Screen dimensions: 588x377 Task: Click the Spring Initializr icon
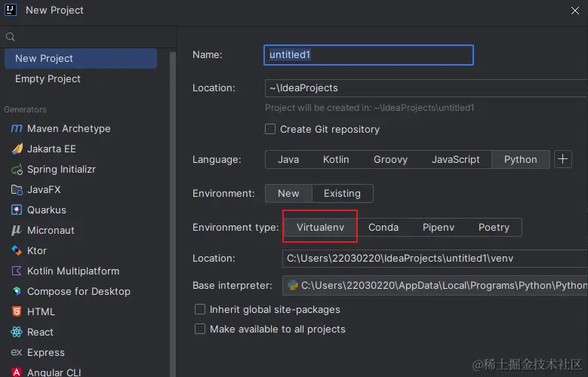coord(17,170)
